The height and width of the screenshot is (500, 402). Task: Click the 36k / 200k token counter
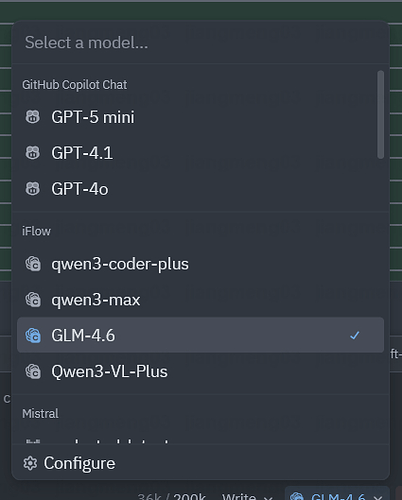point(172,497)
